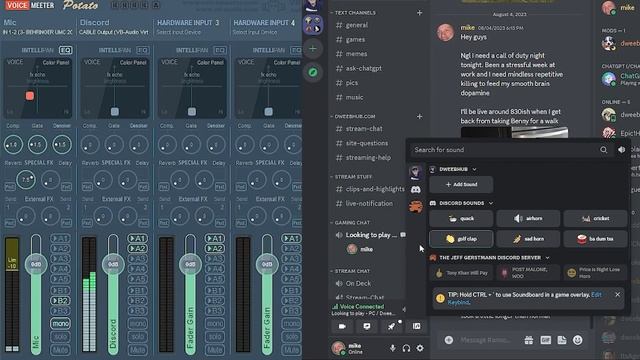
Task: Toggle solo on Mic strip
Action: [60, 337]
